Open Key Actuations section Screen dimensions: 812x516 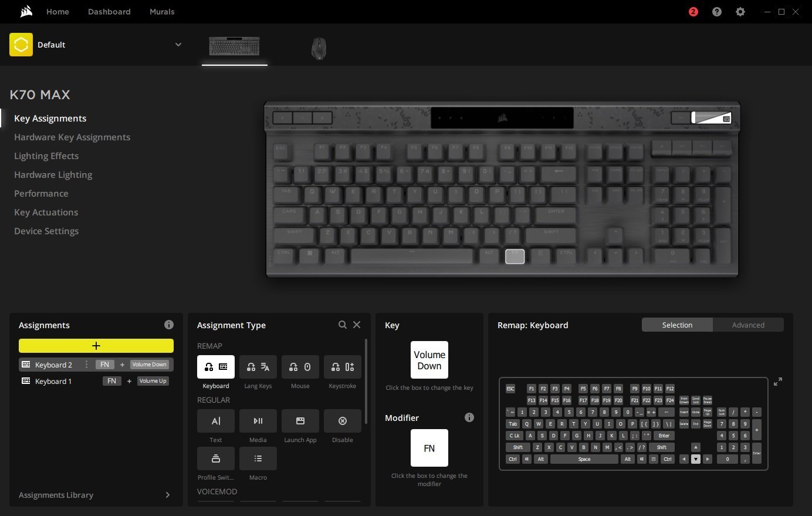pos(46,213)
